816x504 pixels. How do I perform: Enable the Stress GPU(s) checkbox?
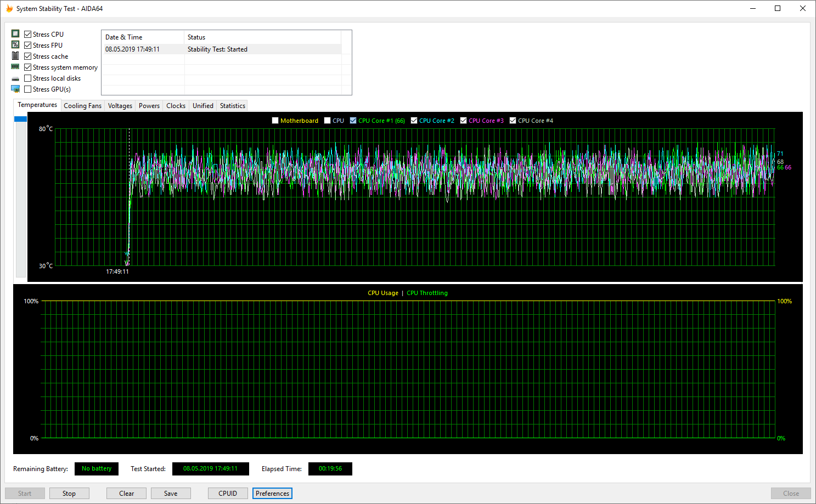(x=28, y=89)
